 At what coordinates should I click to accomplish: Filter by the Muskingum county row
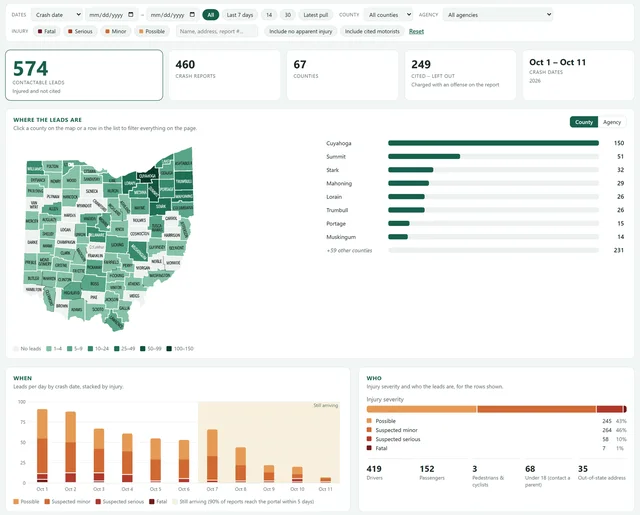[x=475, y=237]
